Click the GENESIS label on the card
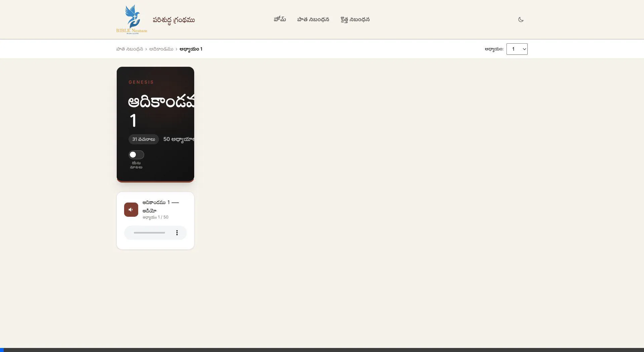Screen dimensions: 644x352 pos(141,82)
